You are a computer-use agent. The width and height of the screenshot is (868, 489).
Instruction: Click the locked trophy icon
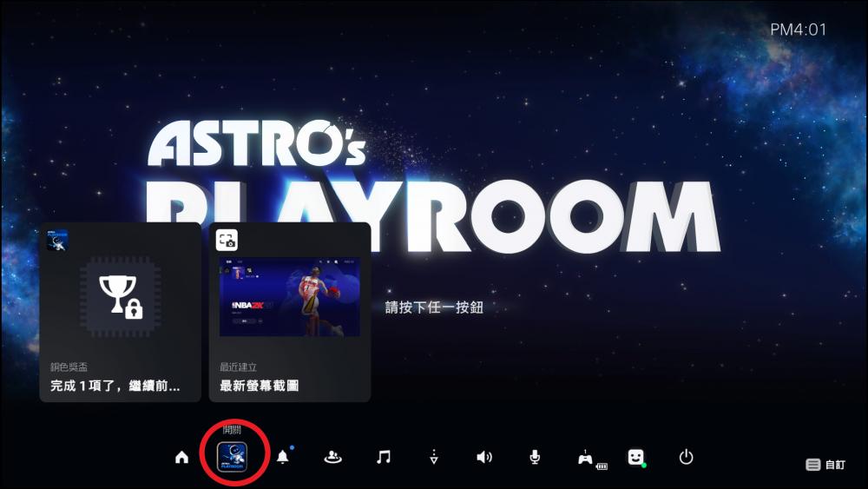[121, 297]
